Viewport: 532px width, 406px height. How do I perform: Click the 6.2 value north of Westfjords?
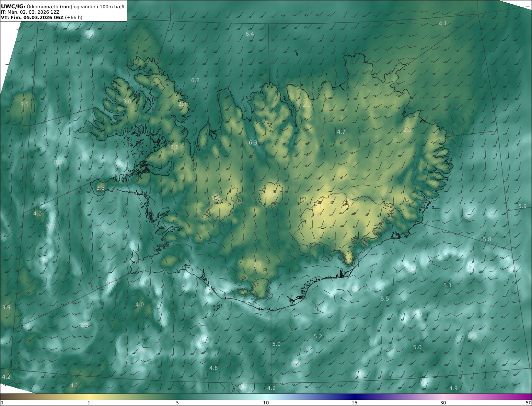point(195,80)
